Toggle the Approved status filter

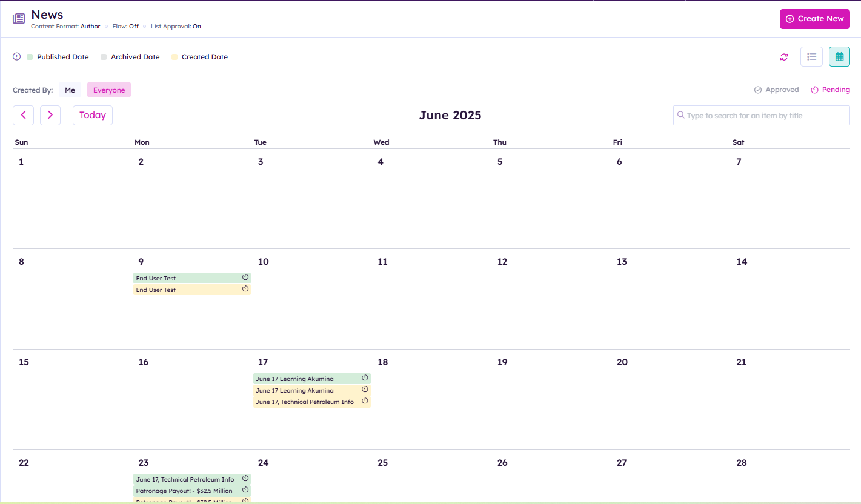(776, 90)
